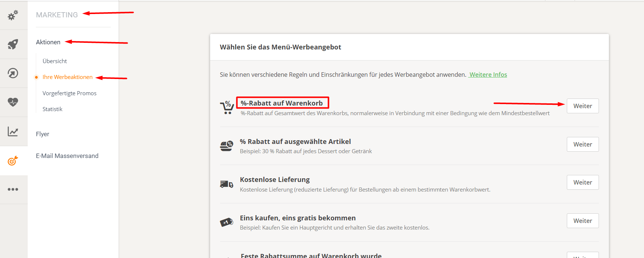Open Vorgefertigte Promos

click(69, 93)
